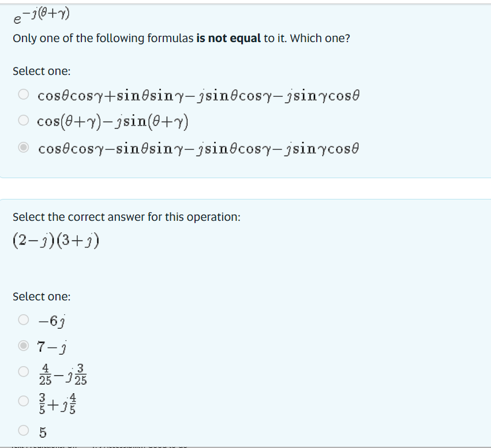This screenshot has height=448, width=491.
Task: Click the first 'Select one:' label
Action: point(42,71)
